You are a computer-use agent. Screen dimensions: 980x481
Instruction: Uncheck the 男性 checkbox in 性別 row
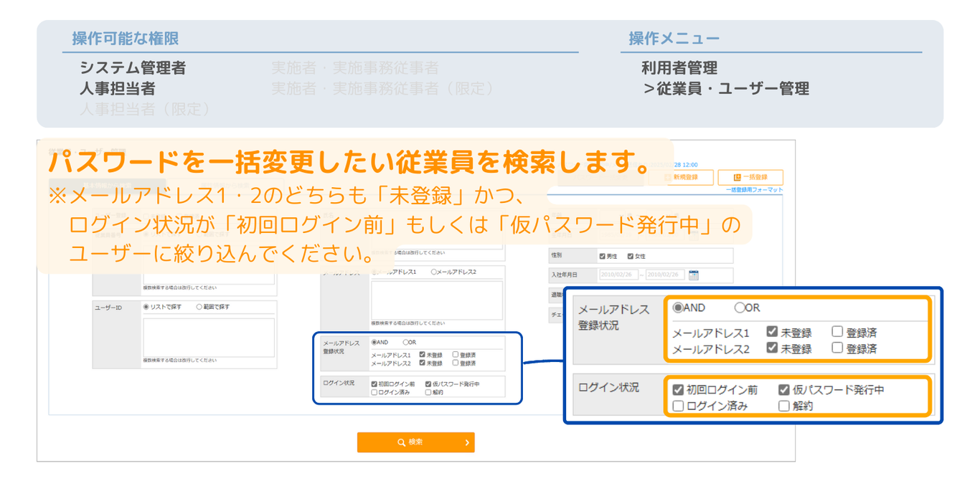point(603,256)
